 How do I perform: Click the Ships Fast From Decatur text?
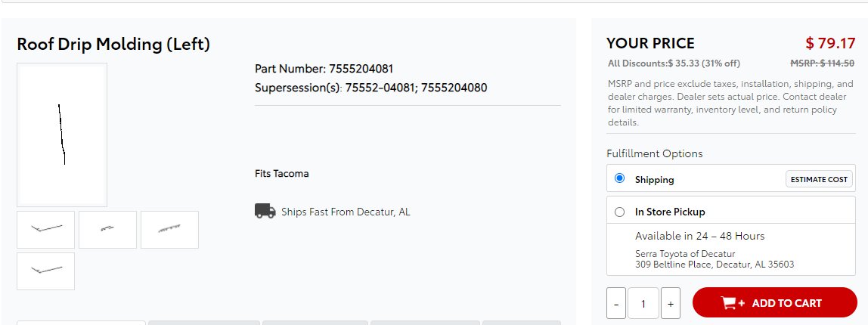tap(346, 212)
